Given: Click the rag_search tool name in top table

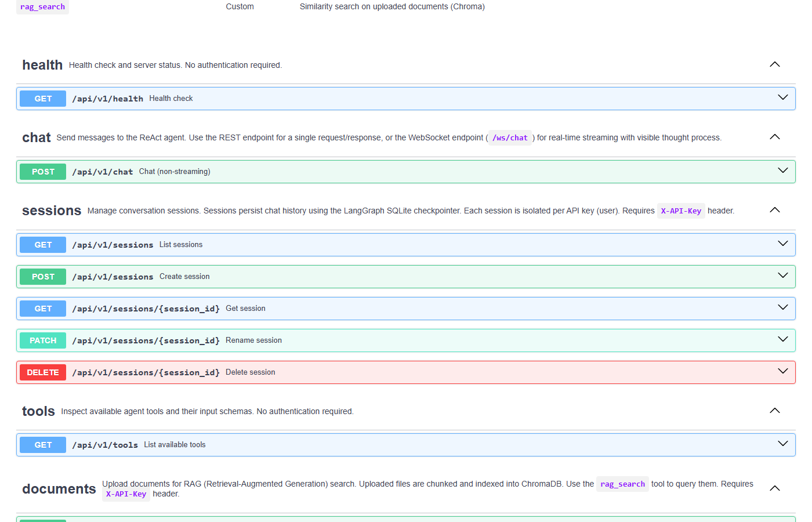Looking at the screenshot, I should (42, 7).
